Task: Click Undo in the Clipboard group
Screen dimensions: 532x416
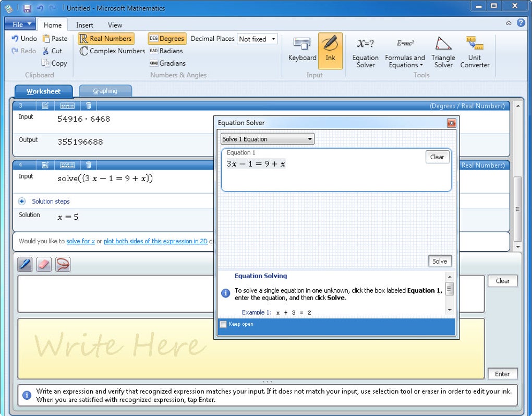Action: pyautogui.click(x=24, y=39)
